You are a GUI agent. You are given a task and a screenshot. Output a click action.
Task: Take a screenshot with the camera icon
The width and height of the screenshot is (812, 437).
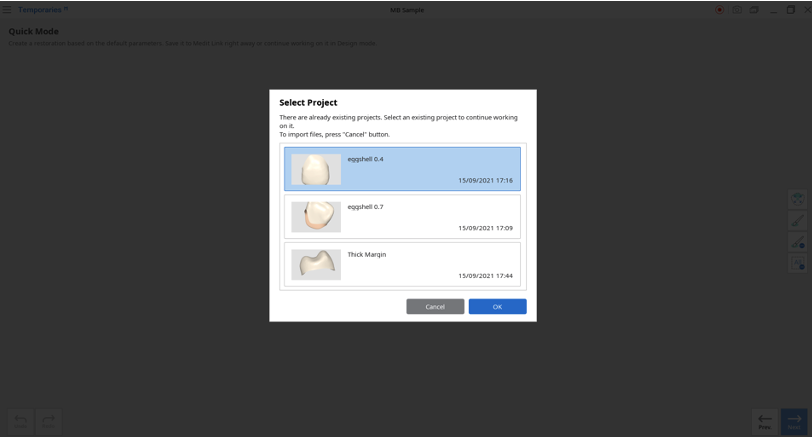(x=736, y=10)
